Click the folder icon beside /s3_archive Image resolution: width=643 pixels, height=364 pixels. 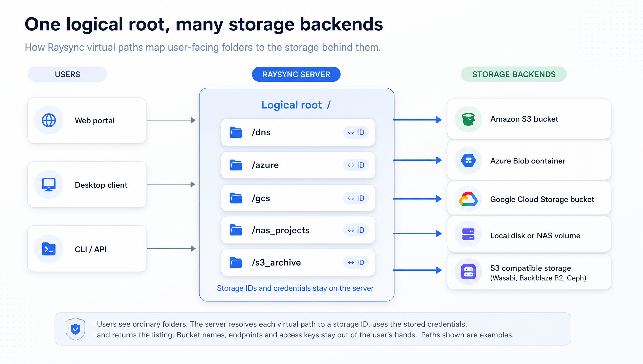236,262
